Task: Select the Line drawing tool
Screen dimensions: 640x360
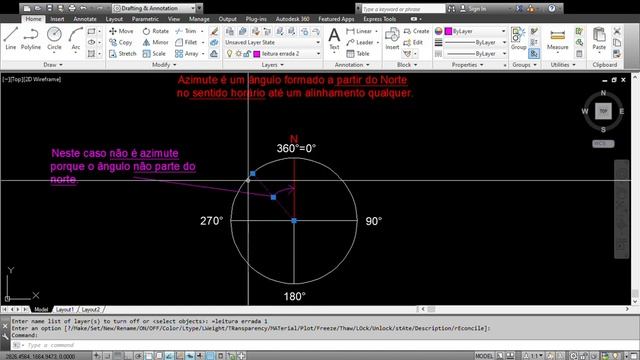Action: point(11,39)
